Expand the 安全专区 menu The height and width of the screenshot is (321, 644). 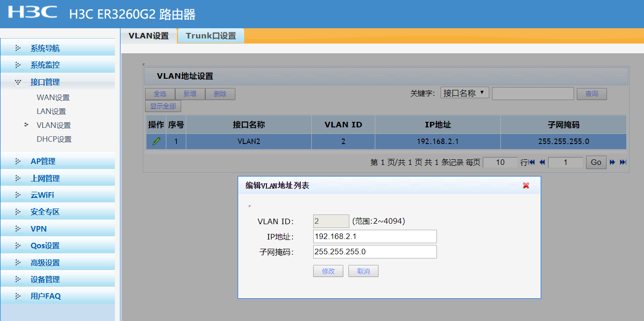pos(57,212)
